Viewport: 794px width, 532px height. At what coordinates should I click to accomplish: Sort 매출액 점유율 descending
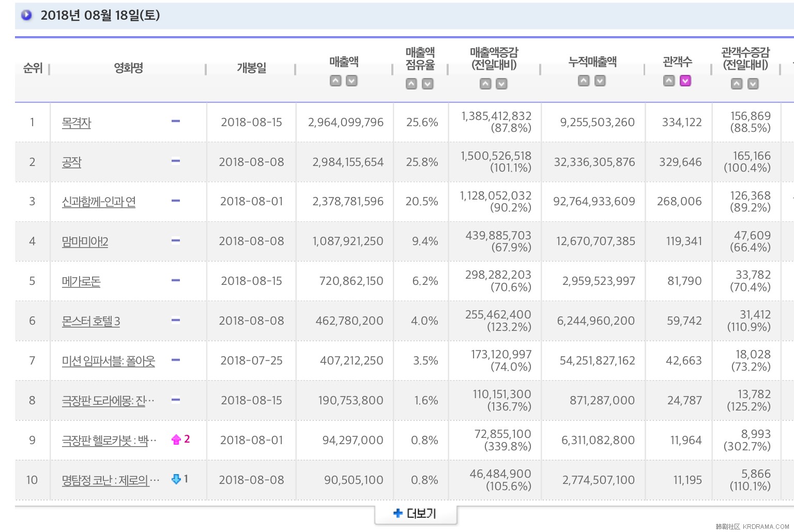click(427, 84)
